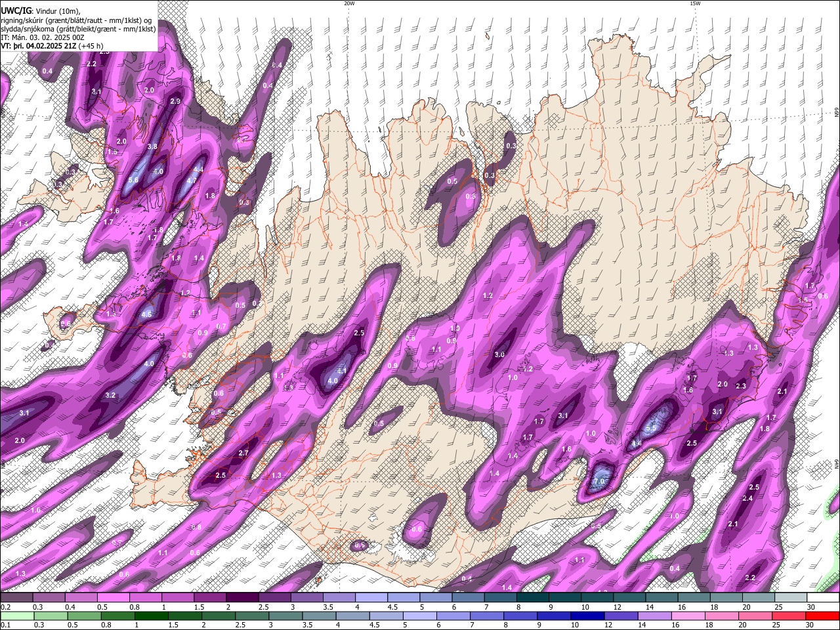Click the valid time line 'VT: þri. 04.02.2025 21Z'

(39, 47)
